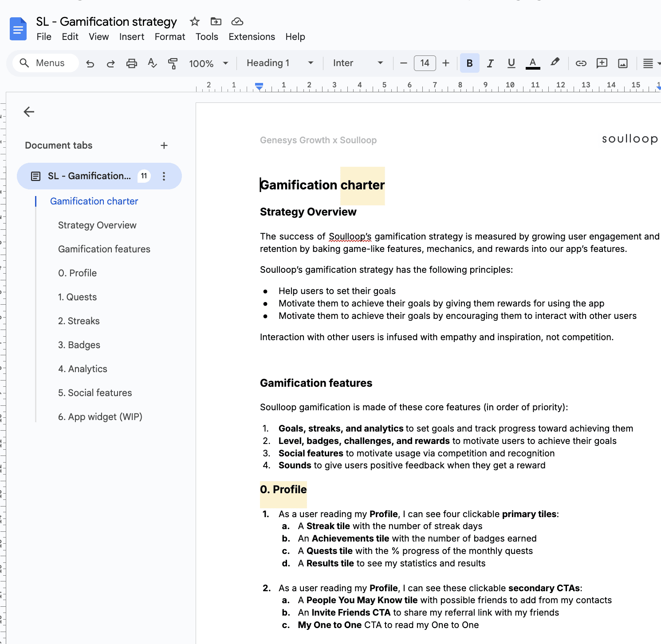Click the document title SL - Gamification strategy

tap(106, 22)
